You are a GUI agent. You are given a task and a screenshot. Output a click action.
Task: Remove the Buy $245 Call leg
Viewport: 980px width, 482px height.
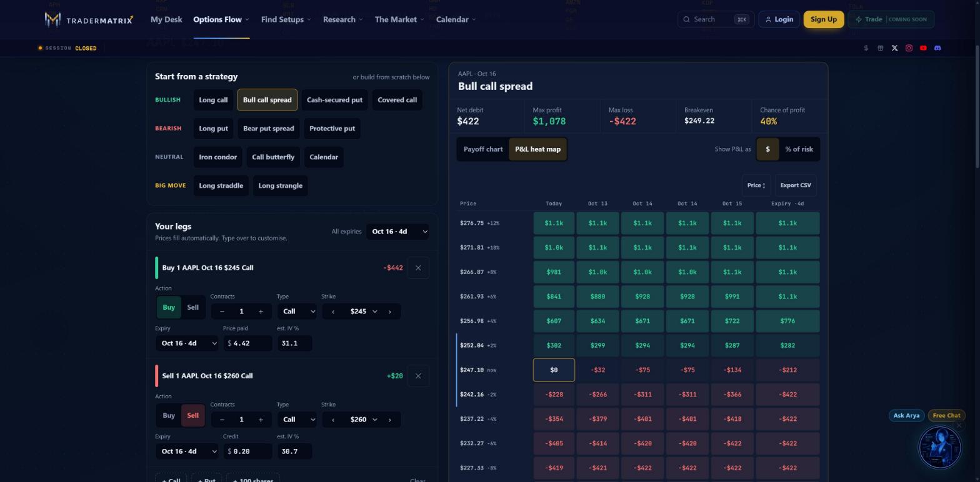418,268
